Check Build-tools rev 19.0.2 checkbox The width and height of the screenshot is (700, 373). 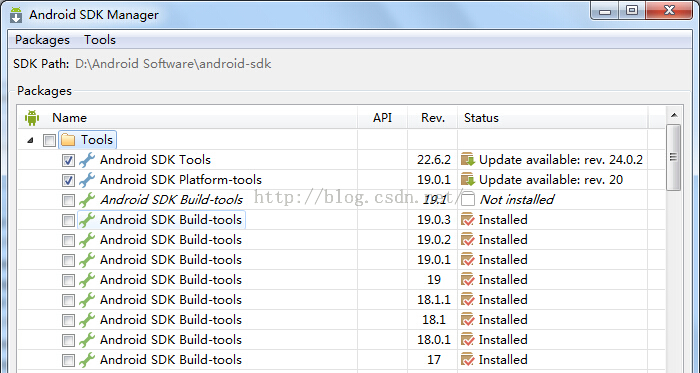(x=68, y=240)
